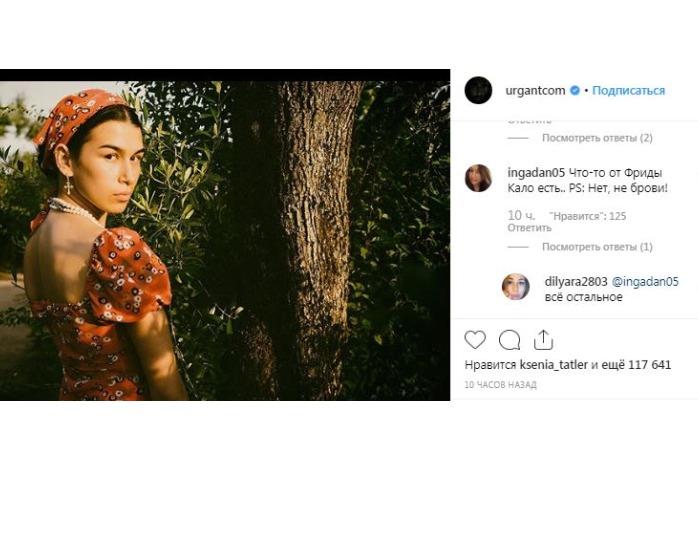Image resolution: width=698 pixels, height=540 pixels.
Task: Expand Посмотреть ответы (1) replies
Action: [x=597, y=247]
